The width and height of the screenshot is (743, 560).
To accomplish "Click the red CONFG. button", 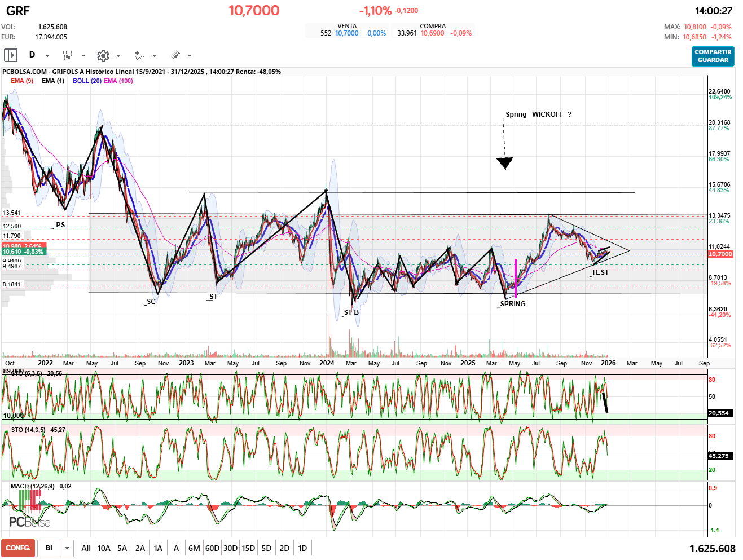I will (18, 548).
